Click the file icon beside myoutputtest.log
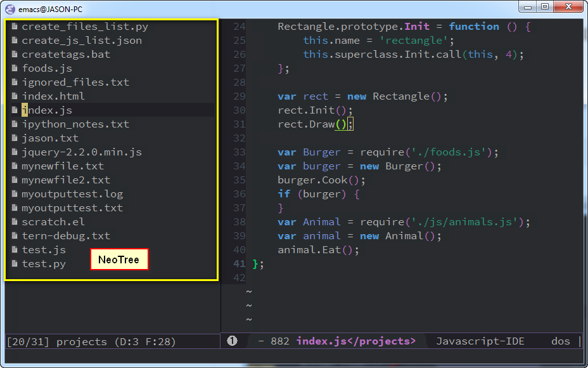This screenshot has height=368, width=588. coord(15,194)
